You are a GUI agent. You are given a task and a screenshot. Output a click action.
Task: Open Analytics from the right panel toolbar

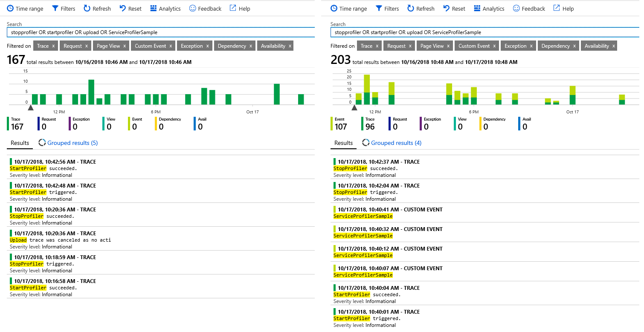tap(489, 9)
